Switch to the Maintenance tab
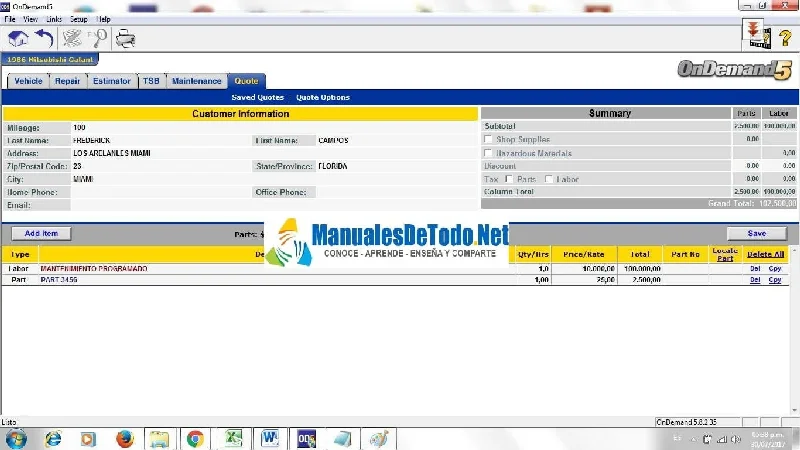The height and width of the screenshot is (450, 800). point(196,81)
